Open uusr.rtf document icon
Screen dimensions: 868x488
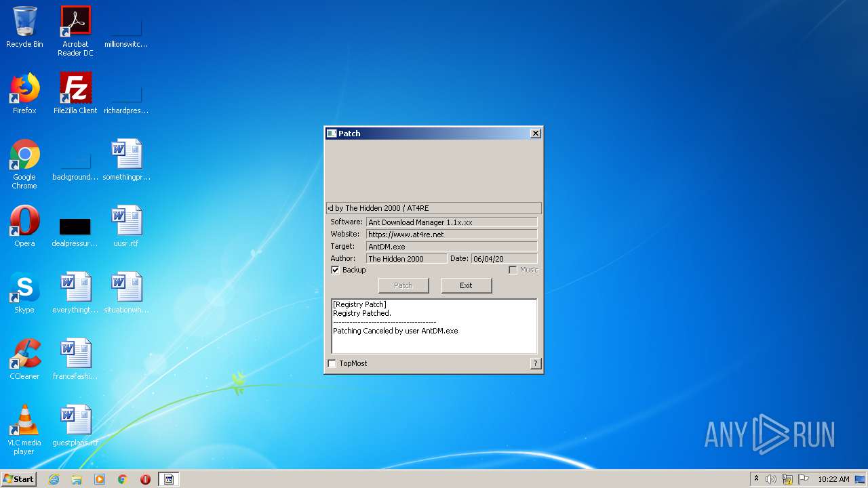126,227
